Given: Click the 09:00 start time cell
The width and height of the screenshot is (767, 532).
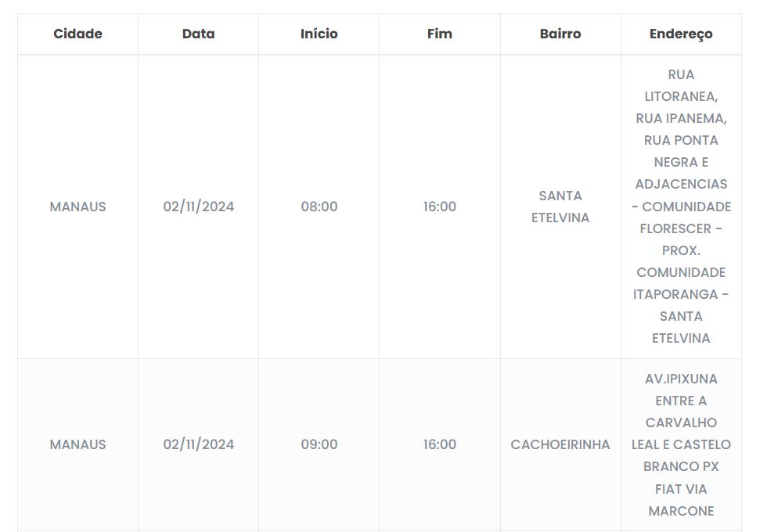Looking at the screenshot, I should point(319,444).
